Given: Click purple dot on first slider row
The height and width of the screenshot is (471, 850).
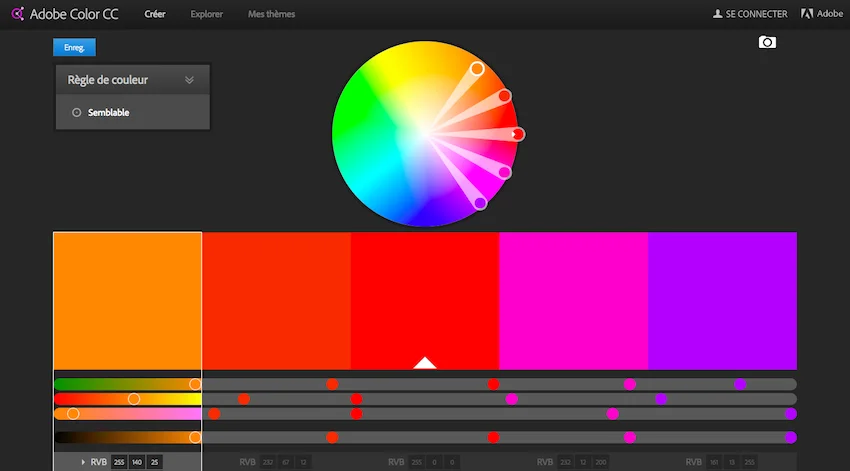Looking at the screenshot, I should click(x=740, y=384).
